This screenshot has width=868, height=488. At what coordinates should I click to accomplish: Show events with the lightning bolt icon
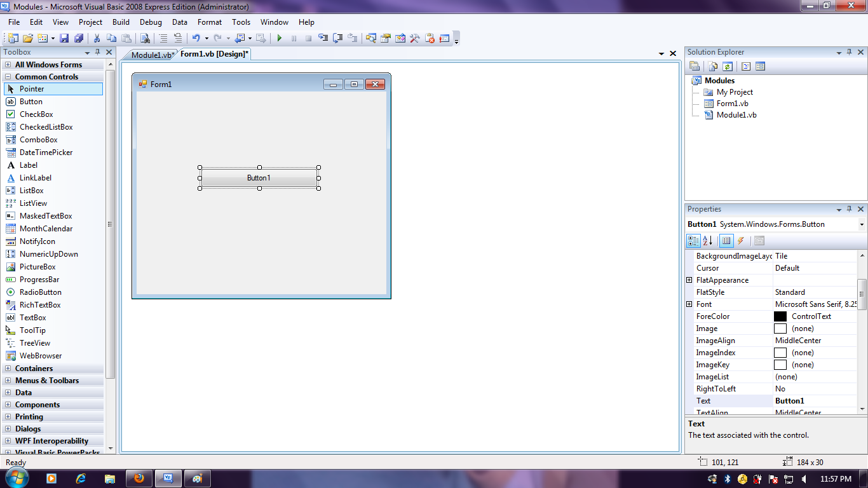coord(741,241)
